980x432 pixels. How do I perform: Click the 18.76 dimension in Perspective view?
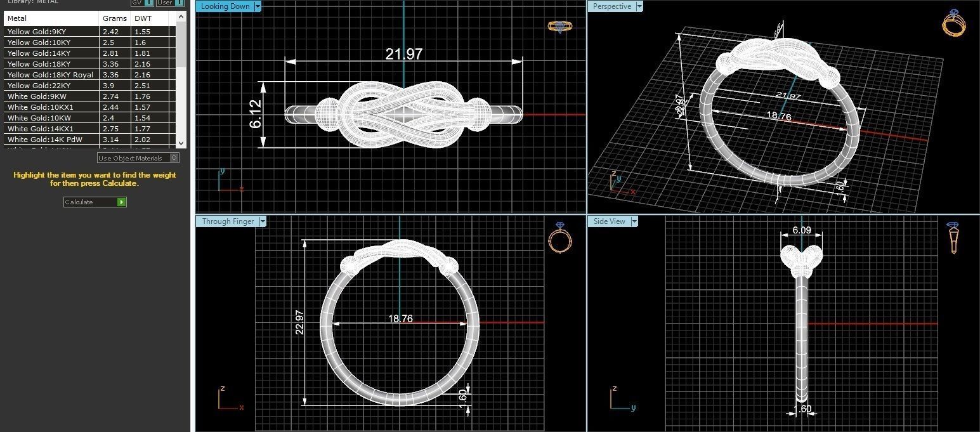779,116
